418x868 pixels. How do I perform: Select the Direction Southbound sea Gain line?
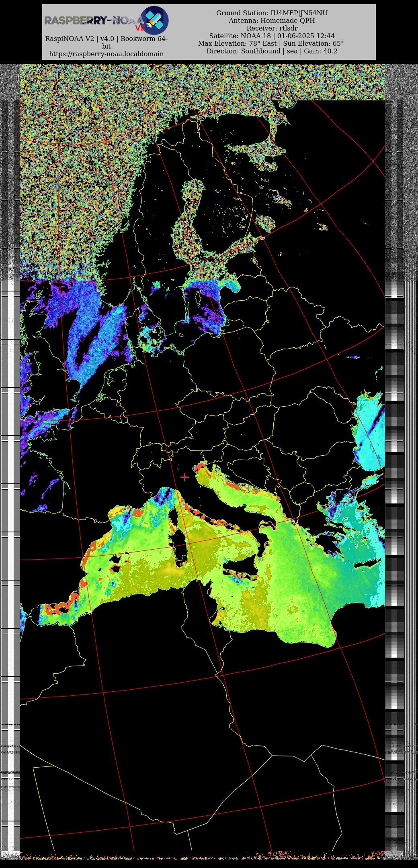point(272,51)
